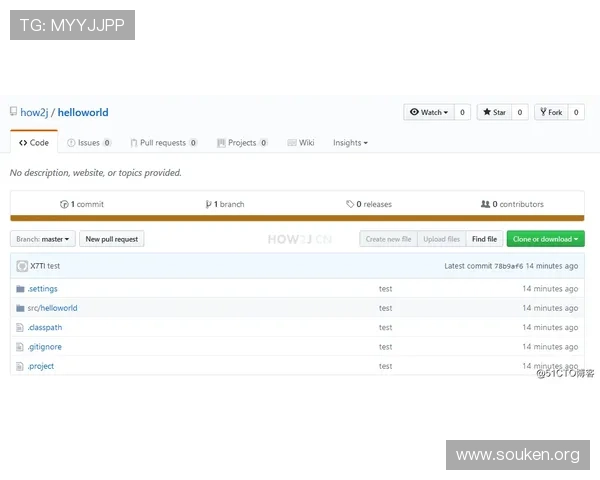Open the Watch dropdown
The width and height of the screenshot is (600, 480).
(x=428, y=113)
